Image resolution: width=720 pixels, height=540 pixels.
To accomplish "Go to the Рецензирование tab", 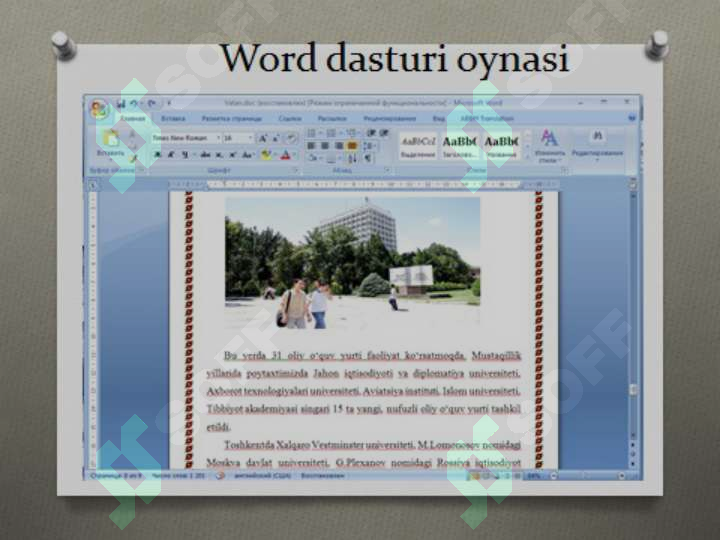I will click(x=389, y=118).
